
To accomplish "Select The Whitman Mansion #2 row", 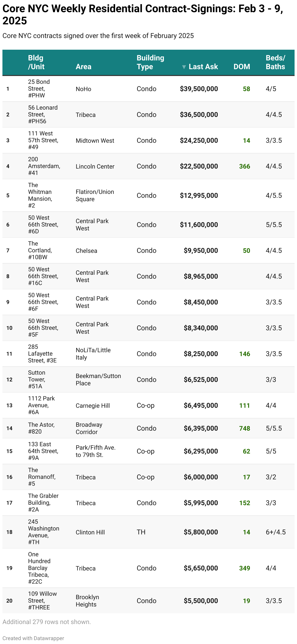I will pyautogui.click(x=40, y=195).
